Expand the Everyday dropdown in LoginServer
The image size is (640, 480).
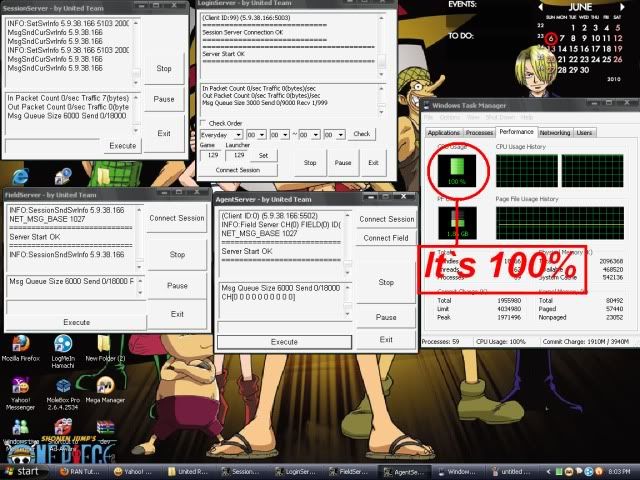[x=220, y=134]
